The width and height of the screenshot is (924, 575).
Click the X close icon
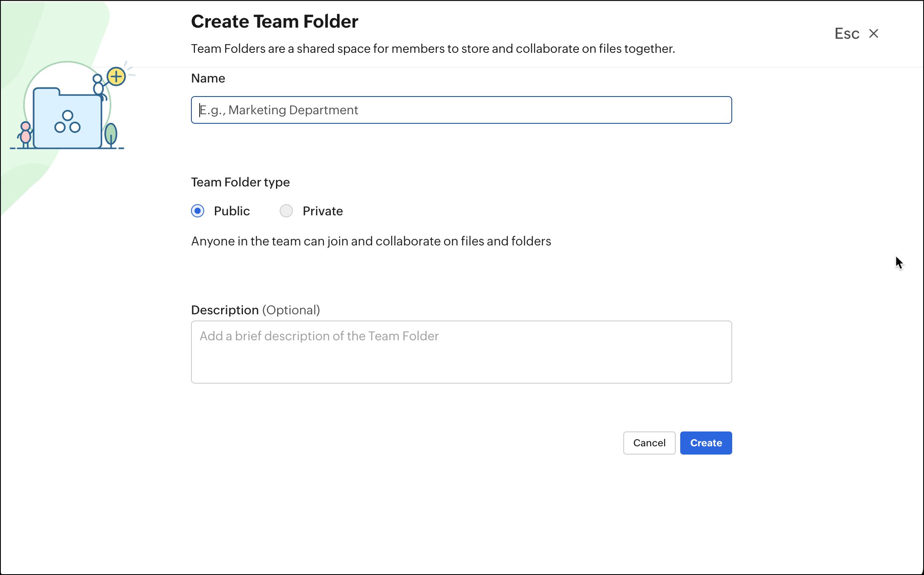pyautogui.click(x=873, y=33)
